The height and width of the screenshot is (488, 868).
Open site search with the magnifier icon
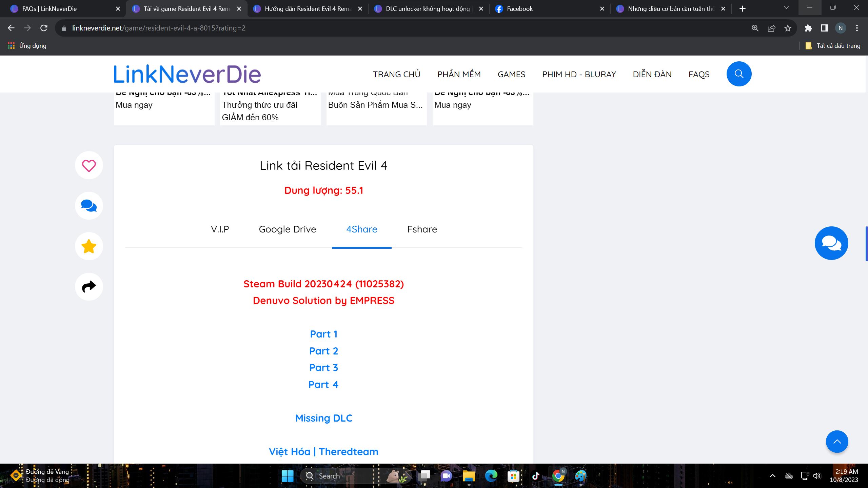[739, 74]
